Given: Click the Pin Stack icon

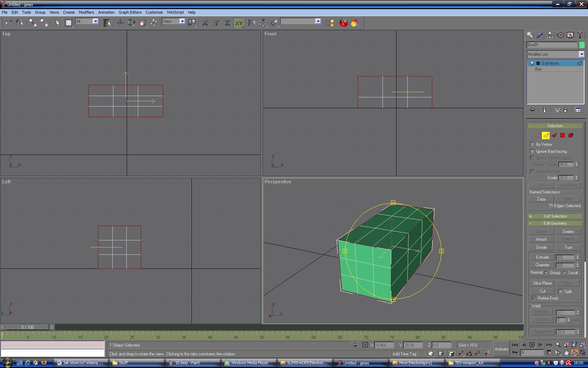Looking at the screenshot, I should (x=532, y=110).
